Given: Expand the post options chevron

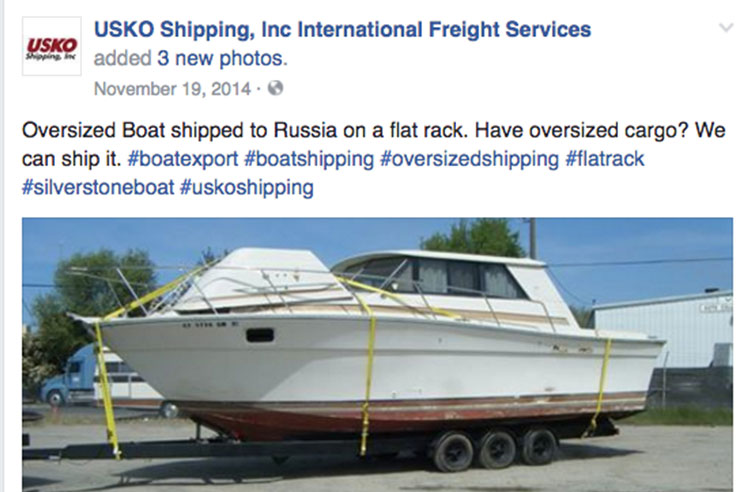Looking at the screenshot, I should tap(726, 28).
